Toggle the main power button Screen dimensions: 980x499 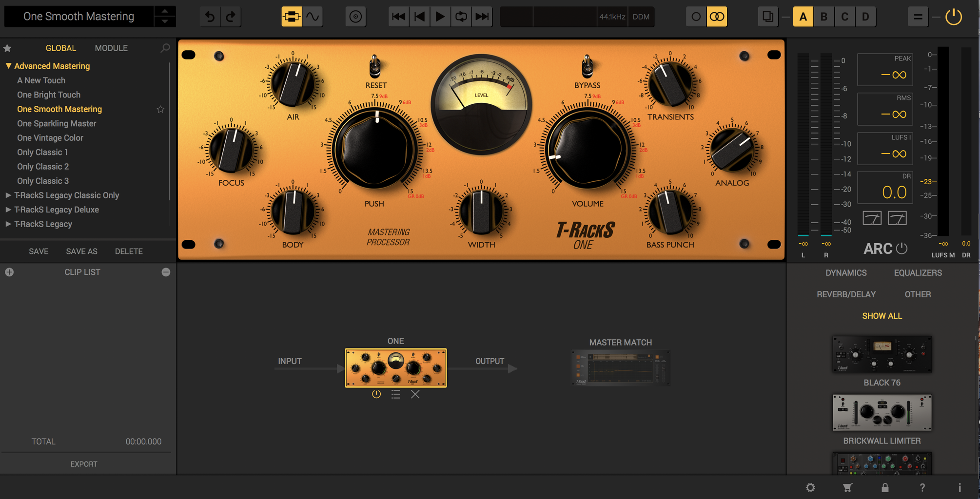(954, 17)
